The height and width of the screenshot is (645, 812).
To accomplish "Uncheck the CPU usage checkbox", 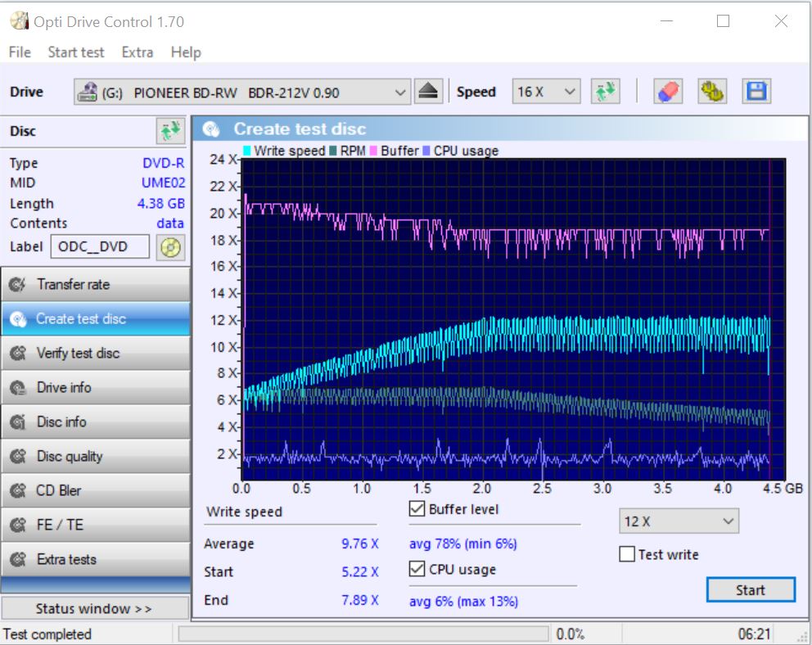I will (x=417, y=570).
